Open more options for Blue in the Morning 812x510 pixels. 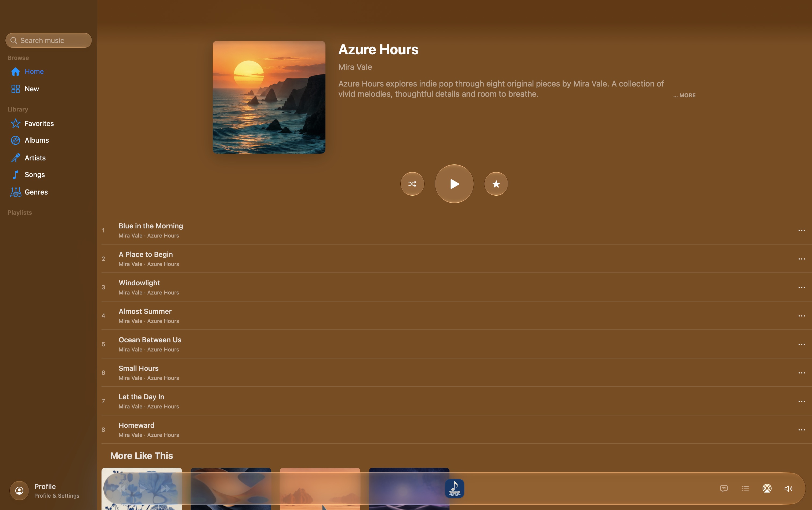pos(801,230)
